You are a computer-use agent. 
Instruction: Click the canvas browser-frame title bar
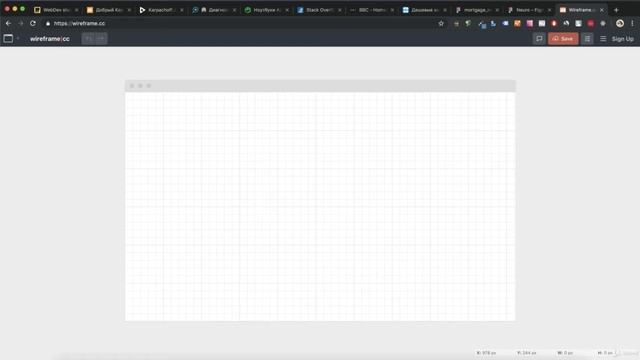click(x=320, y=86)
